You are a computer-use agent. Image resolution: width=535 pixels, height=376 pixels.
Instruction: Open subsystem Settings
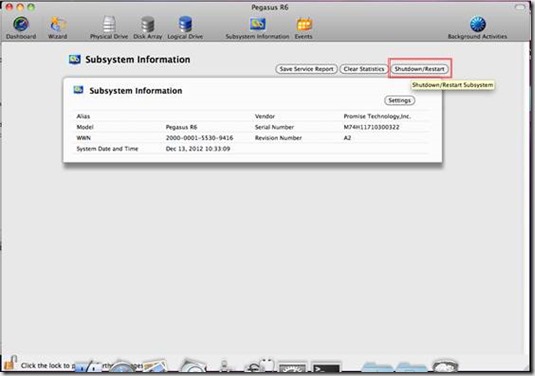point(400,100)
